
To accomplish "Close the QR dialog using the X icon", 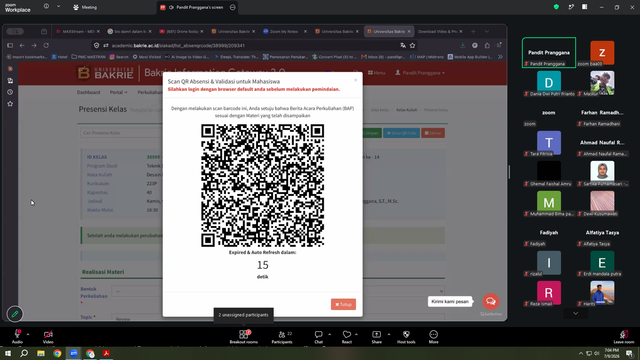I will [x=356, y=80].
